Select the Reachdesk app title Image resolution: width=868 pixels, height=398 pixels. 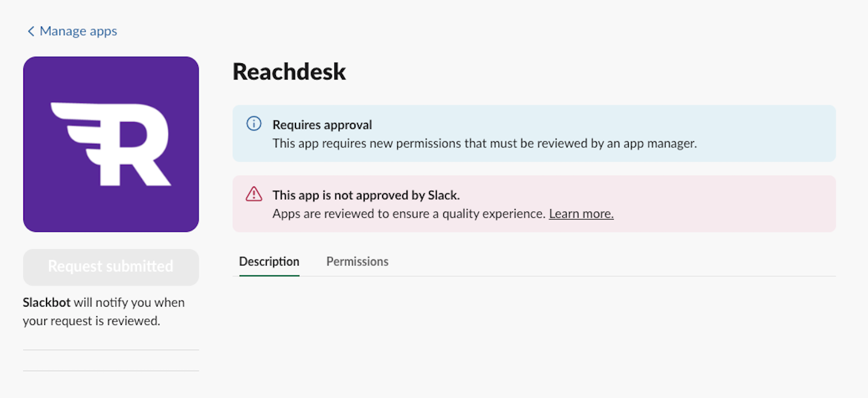(x=289, y=71)
